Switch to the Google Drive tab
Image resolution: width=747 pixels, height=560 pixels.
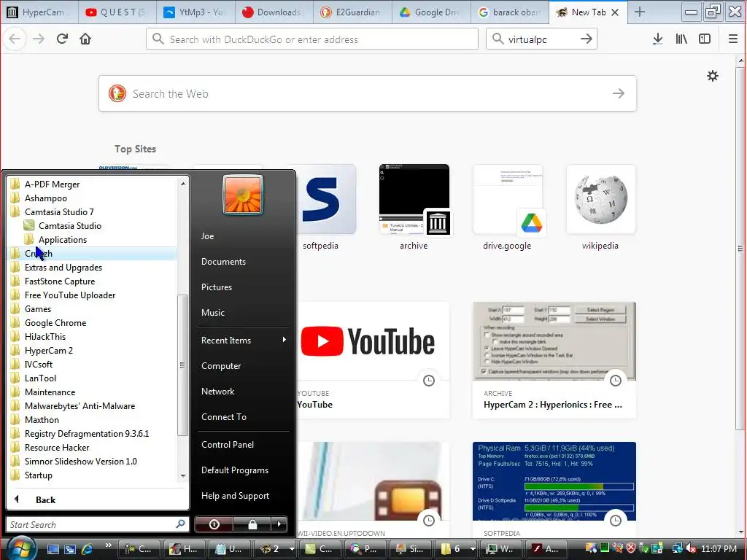click(x=431, y=12)
